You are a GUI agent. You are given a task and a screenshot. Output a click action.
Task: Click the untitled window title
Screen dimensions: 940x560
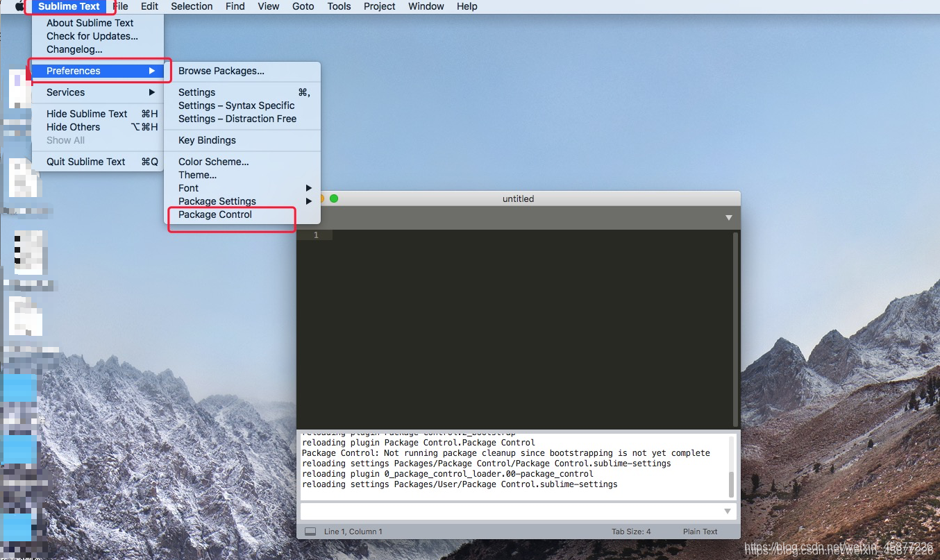pyautogui.click(x=519, y=198)
